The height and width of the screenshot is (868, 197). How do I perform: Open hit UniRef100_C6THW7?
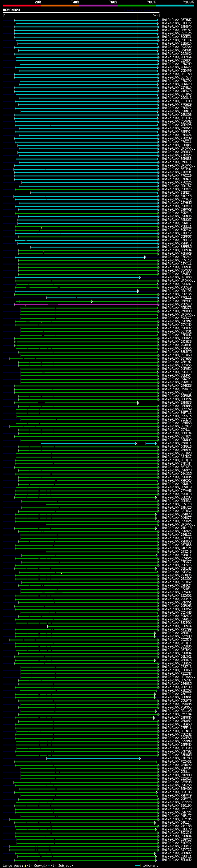[176, 20]
